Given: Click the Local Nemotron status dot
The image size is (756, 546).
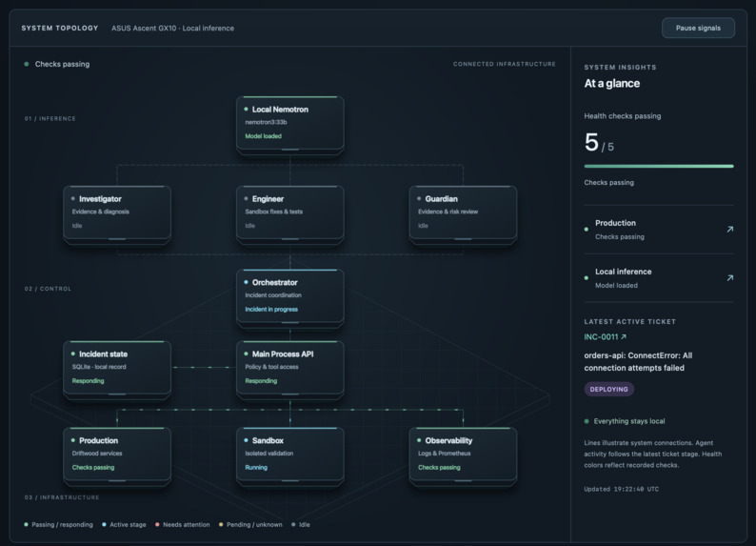Looking at the screenshot, I should coord(246,109).
